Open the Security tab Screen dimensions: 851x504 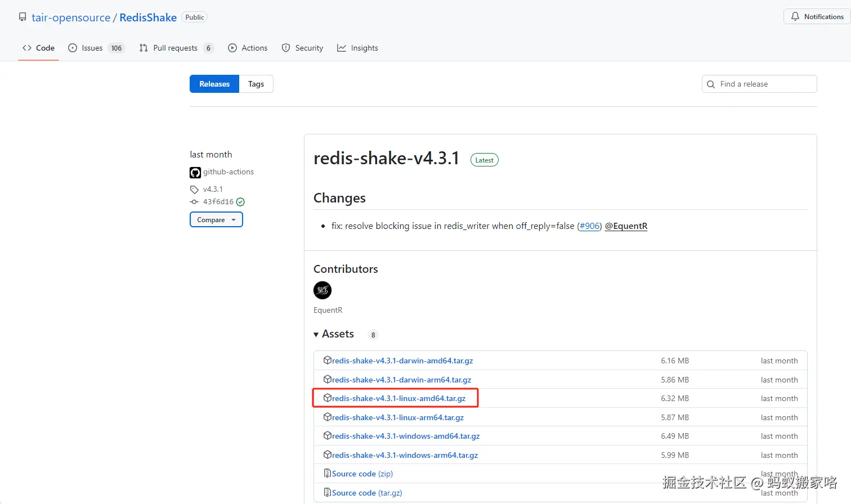pos(302,48)
